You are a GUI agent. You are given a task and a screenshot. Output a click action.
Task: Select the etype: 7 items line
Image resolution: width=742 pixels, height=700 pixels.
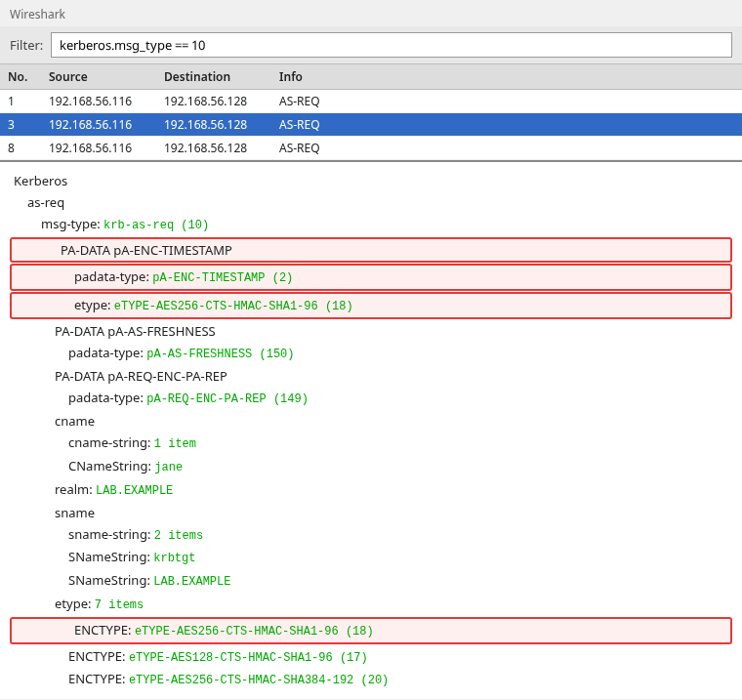tap(99, 604)
